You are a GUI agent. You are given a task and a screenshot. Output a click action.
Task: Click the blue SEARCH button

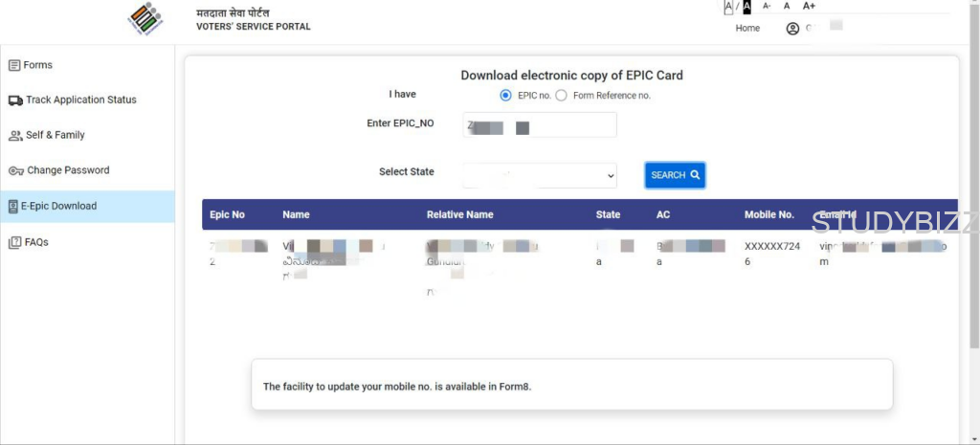click(x=675, y=175)
